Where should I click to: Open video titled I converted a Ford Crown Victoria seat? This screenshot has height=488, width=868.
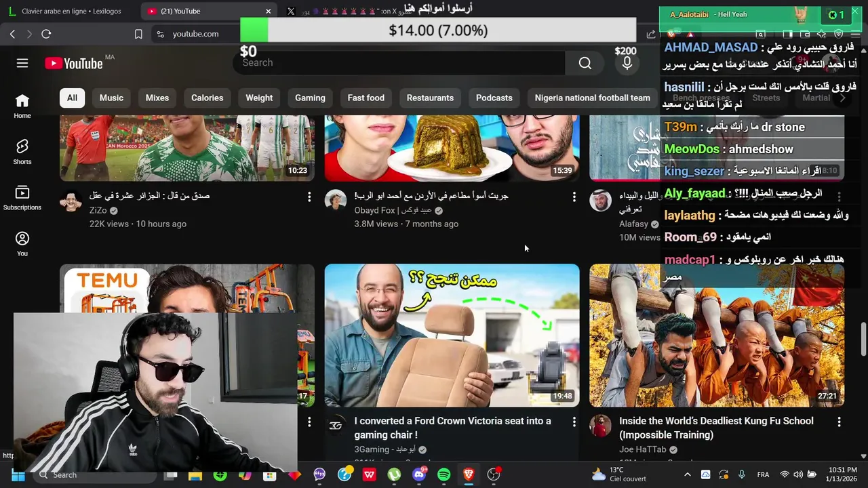[452, 428]
